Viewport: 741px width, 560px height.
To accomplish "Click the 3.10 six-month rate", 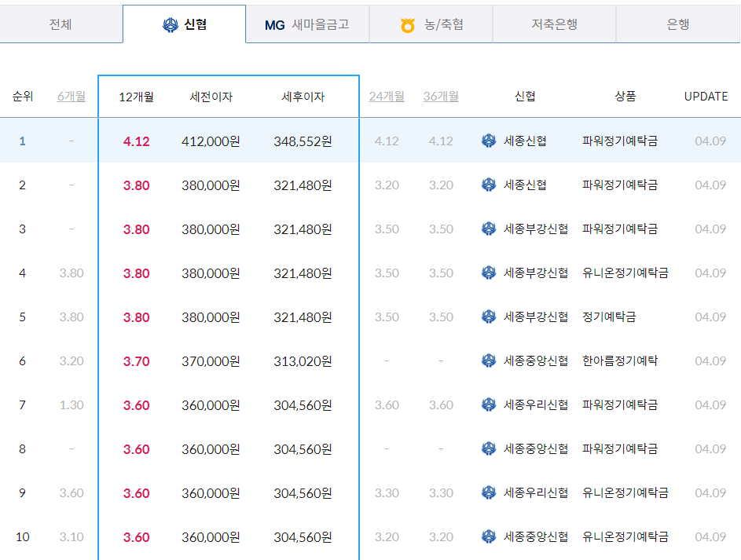I will pos(72,537).
